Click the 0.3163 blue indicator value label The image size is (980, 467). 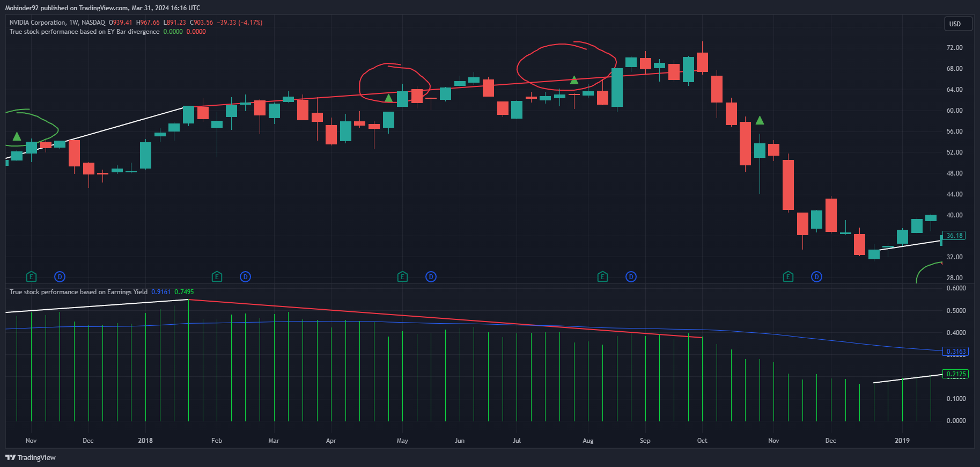(956, 352)
